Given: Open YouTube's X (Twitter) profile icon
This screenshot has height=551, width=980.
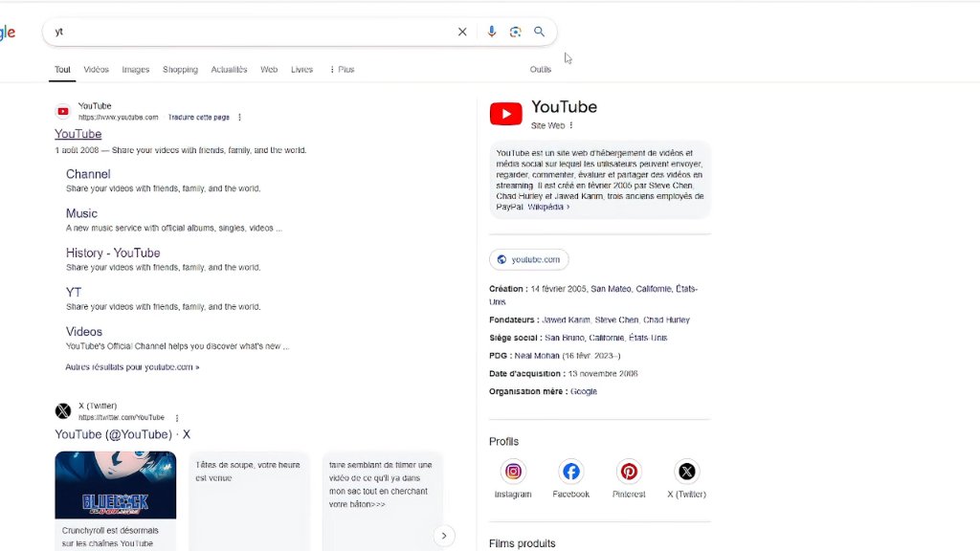Looking at the screenshot, I should [x=686, y=472].
